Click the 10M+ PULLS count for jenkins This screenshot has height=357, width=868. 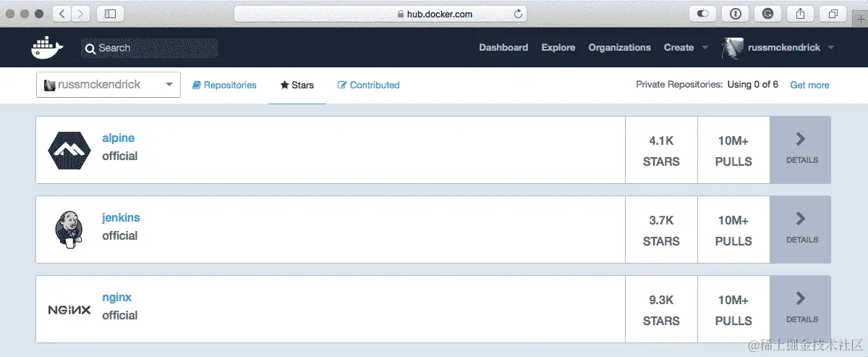pos(733,230)
